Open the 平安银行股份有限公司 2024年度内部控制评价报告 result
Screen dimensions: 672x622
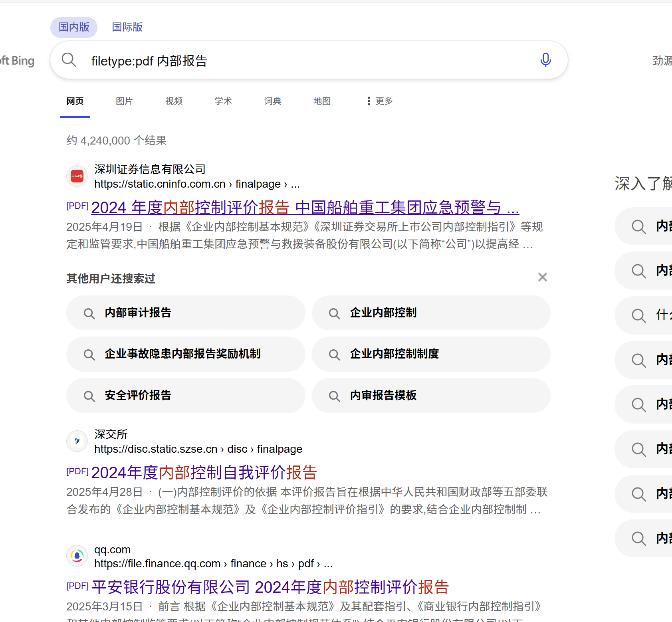270,587
